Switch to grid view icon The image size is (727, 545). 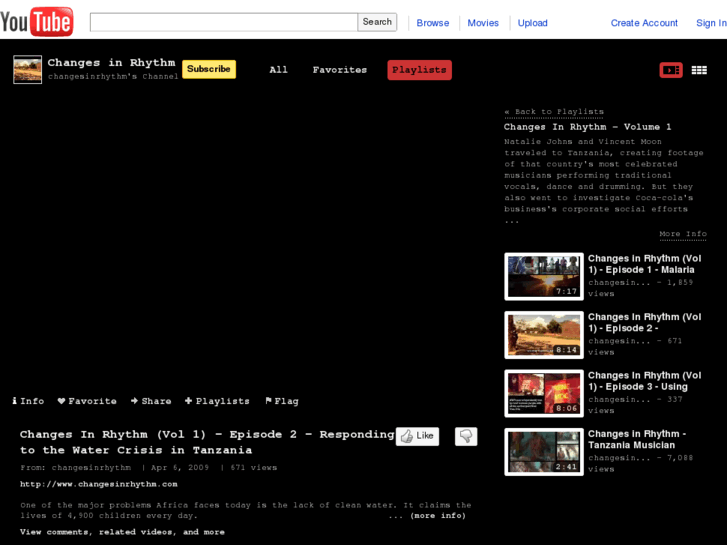tap(699, 70)
